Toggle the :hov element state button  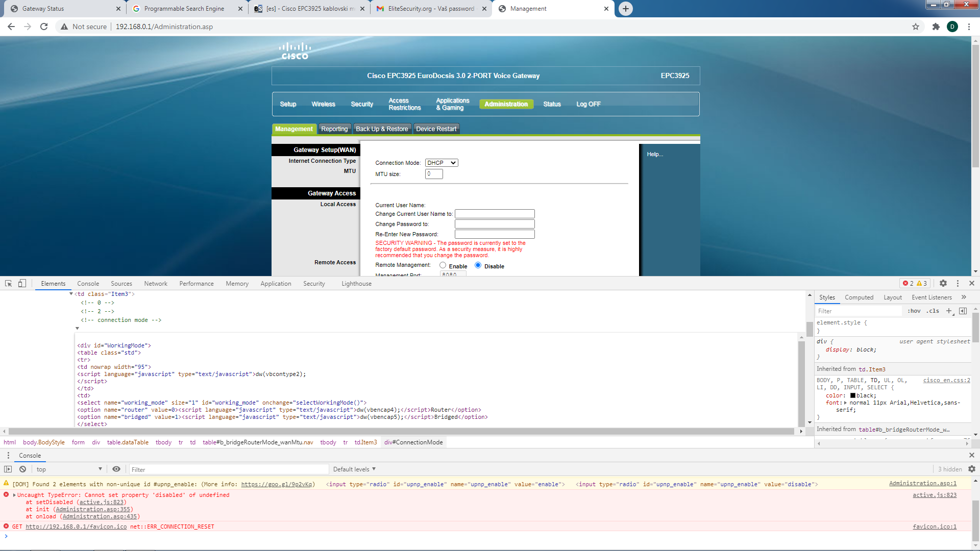914,311
